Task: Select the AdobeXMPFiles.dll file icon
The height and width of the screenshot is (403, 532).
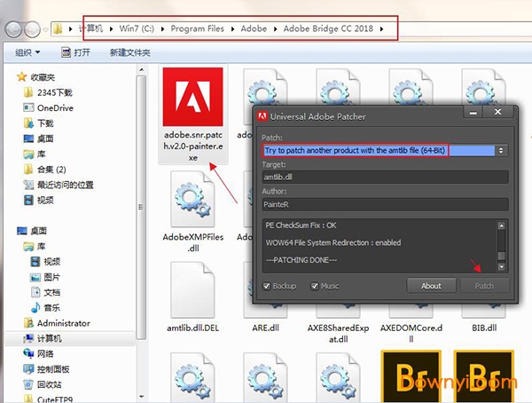Action: [x=192, y=202]
